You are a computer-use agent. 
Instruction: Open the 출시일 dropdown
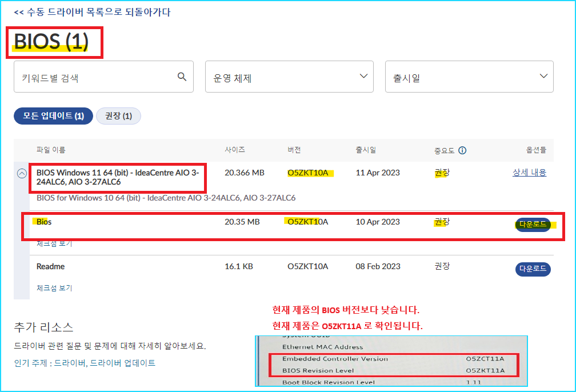[469, 77]
